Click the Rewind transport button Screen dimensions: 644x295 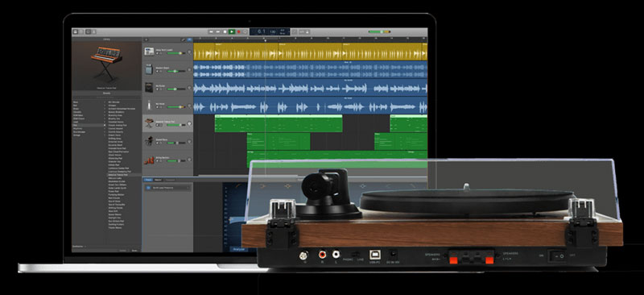(x=211, y=31)
